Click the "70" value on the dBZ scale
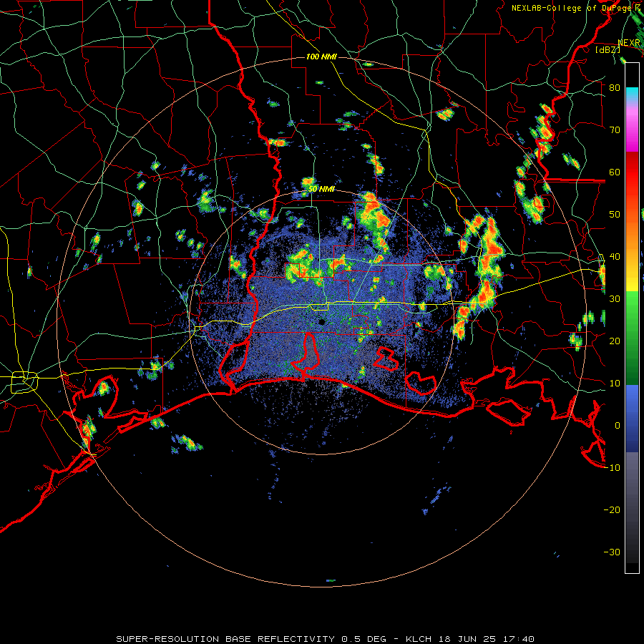Viewport: 644px width, 644px height. point(615,130)
